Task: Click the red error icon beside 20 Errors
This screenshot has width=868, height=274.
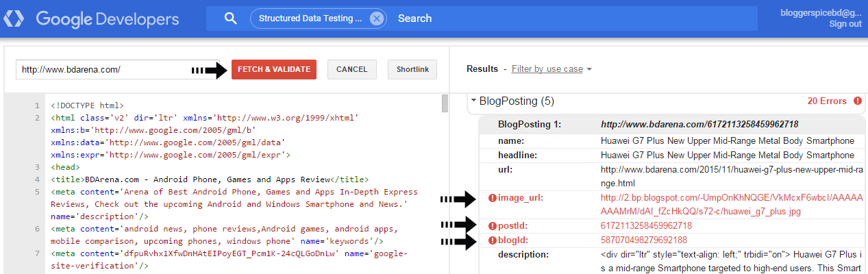Action: tap(858, 101)
